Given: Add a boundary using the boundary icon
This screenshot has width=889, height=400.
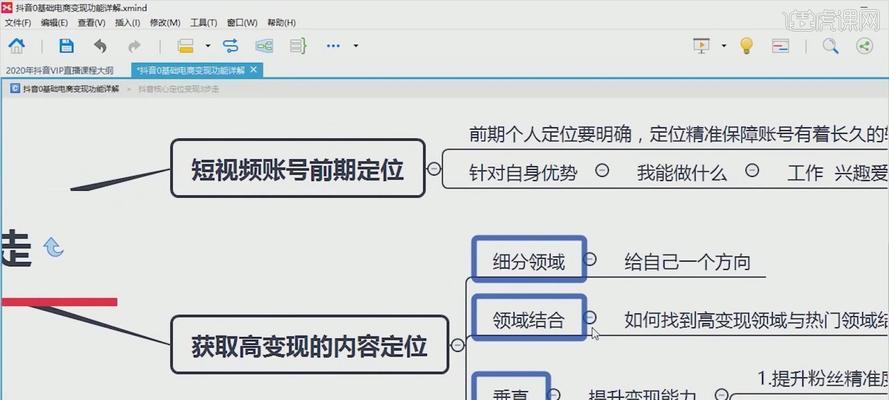Looking at the screenshot, I should pos(264,46).
